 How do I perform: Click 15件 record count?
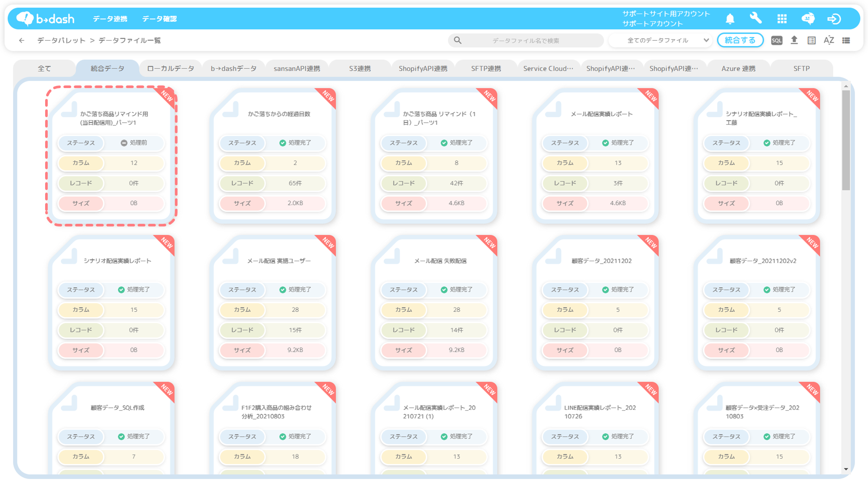[295, 330]
